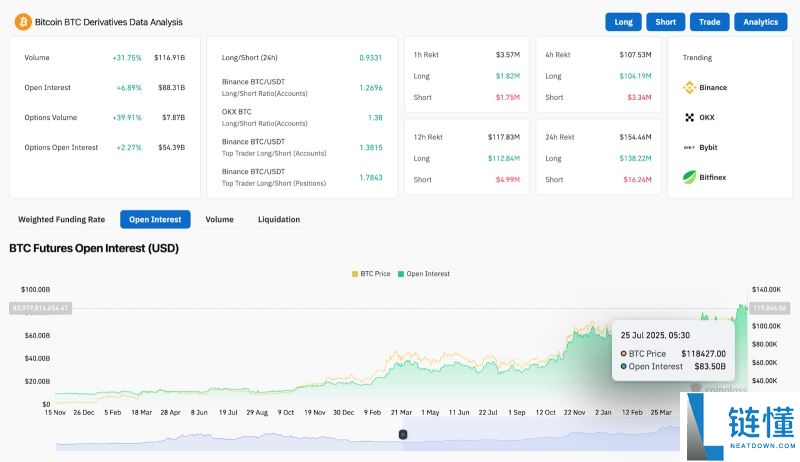
Task: Click the Binance BTC/USDT Long/Short Ratio row
Action: click(300, 88)
